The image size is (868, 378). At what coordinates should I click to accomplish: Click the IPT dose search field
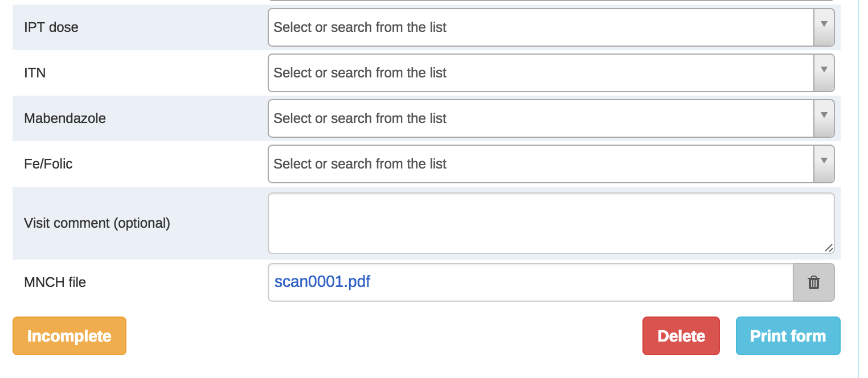tap(541, 27)
